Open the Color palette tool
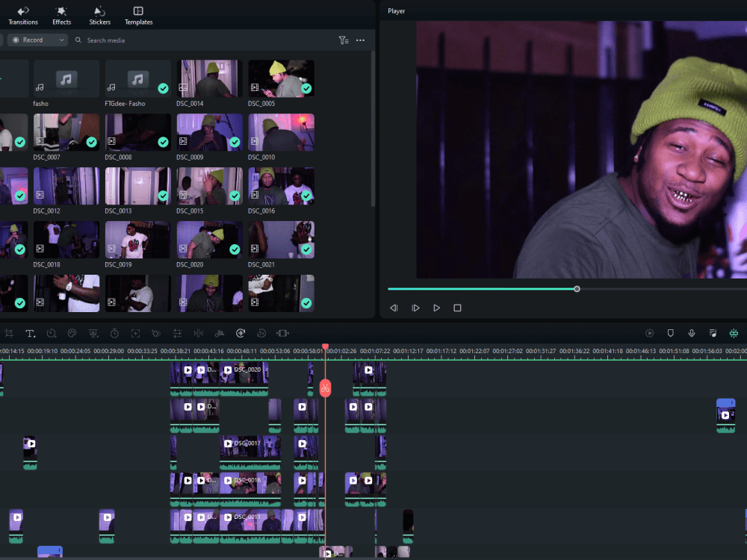The width and height of the screenshot is (747, 560). (72, 333)
